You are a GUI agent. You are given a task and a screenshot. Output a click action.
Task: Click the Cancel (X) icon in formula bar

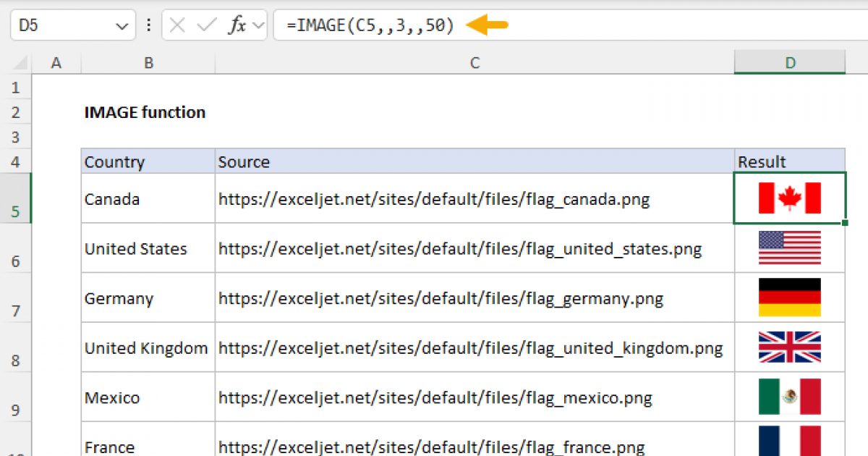[178, 25]
